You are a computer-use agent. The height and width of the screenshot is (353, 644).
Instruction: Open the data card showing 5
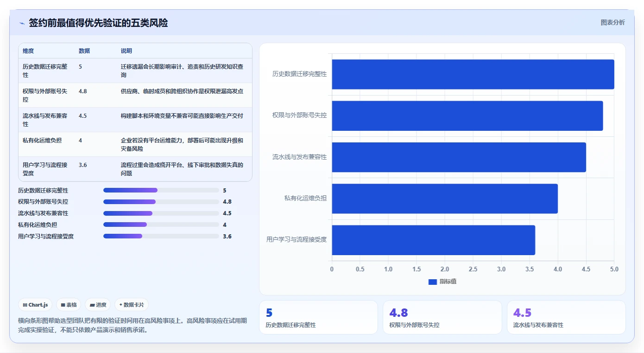tap(318, 317)
